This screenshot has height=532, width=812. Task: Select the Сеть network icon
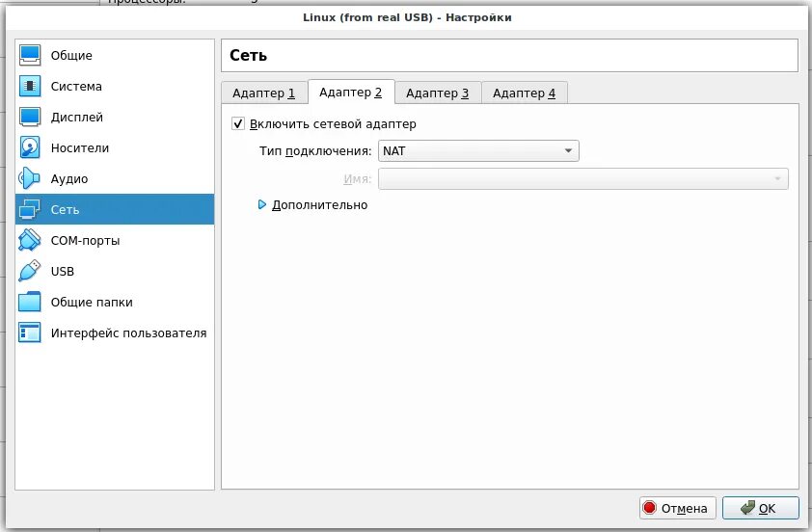(30, 209)
